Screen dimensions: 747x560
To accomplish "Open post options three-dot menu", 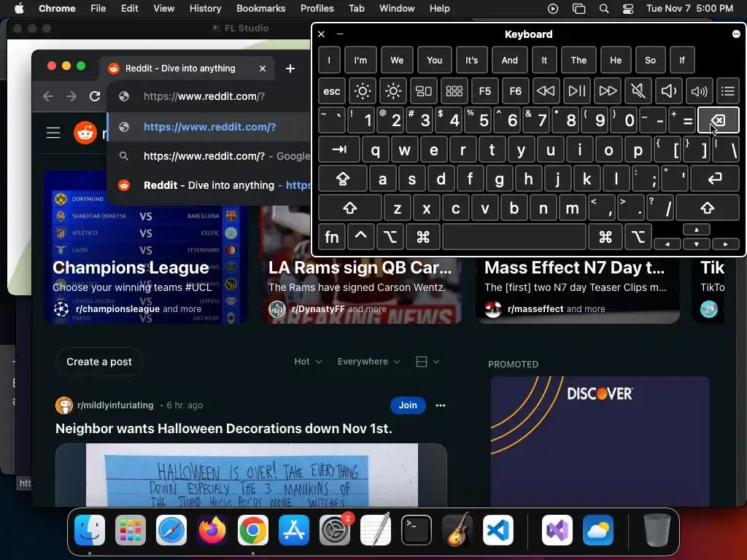I will [x=441, y=405].
